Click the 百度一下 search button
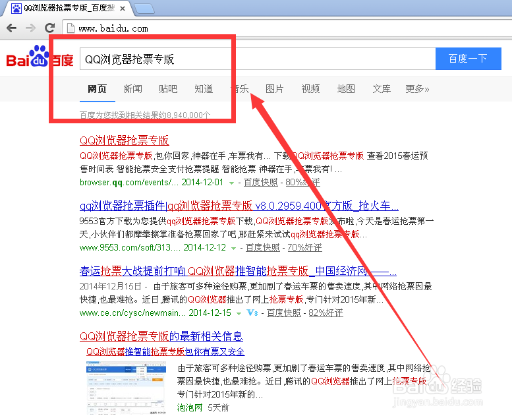 point(469,59)
